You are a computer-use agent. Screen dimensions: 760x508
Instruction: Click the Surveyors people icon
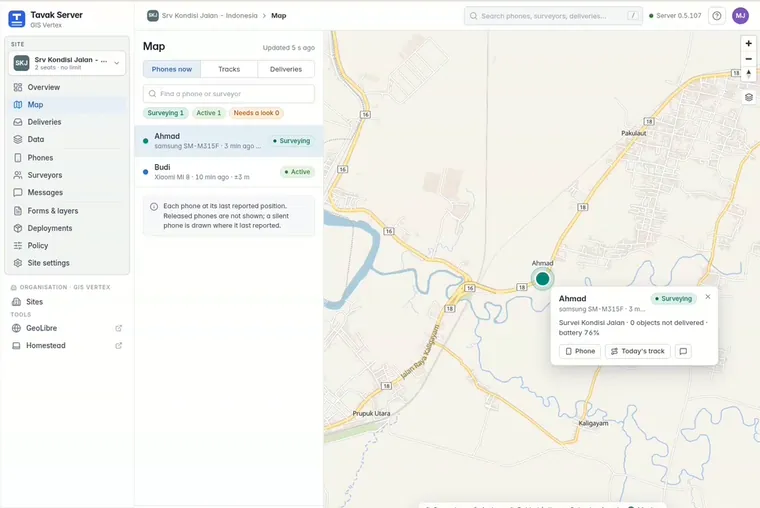(x=18, y=175)
